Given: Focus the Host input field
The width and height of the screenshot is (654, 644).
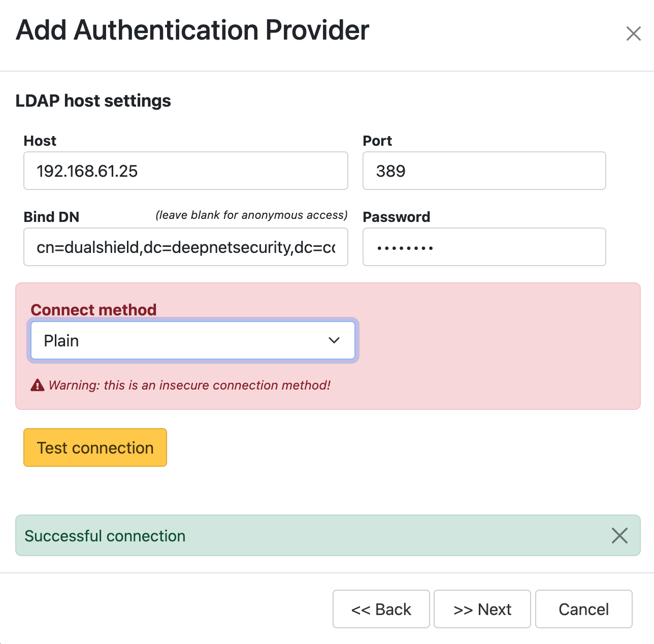Looking at the screenshot, I should coord(185,171).
